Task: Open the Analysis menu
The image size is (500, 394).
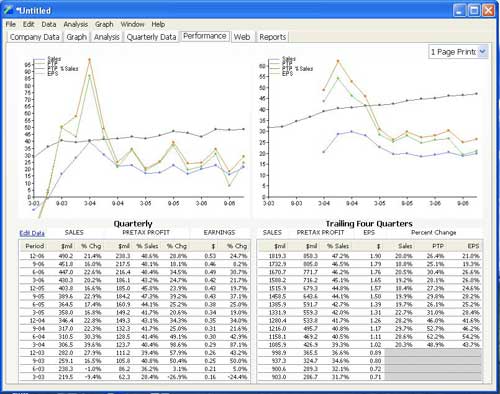Action: point(76,24)
